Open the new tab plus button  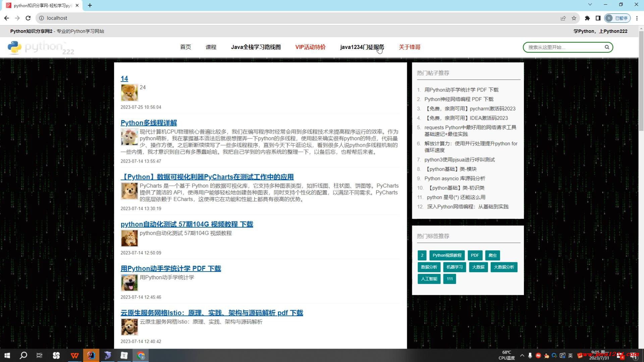coord(90,5)
